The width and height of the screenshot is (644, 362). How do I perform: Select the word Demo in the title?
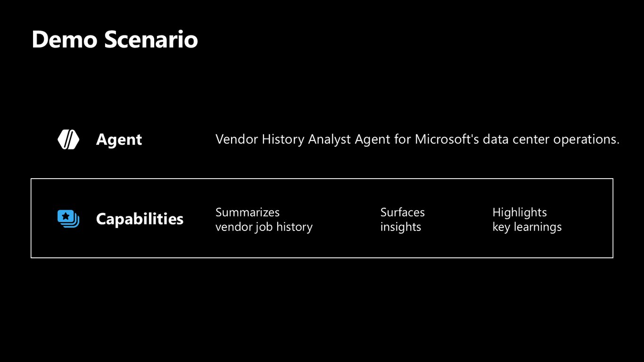[65, 39]
